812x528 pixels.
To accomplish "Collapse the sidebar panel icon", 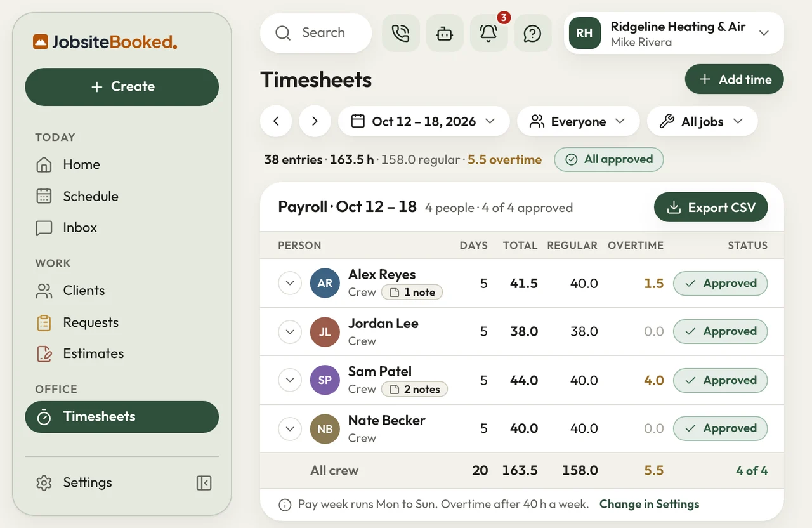I will point(204,483).
